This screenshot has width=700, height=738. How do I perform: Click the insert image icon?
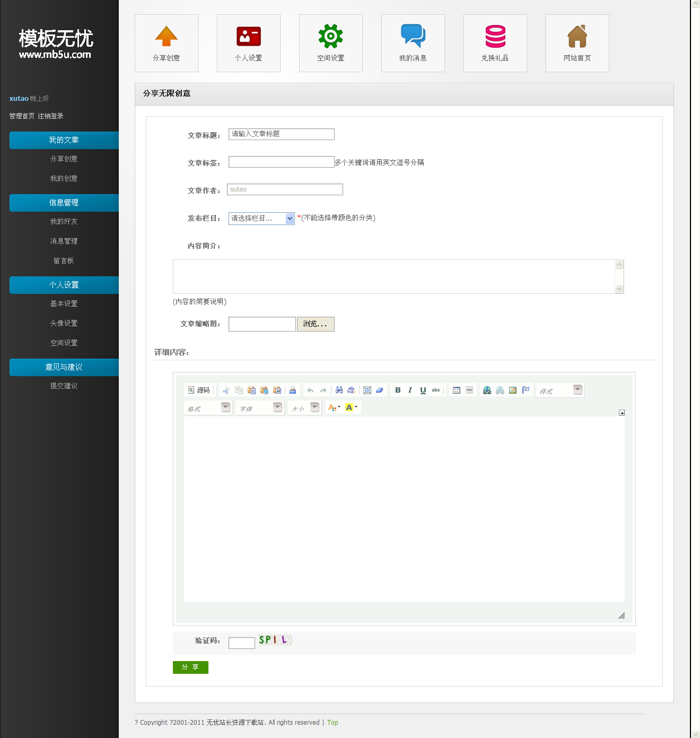(512, 390)
